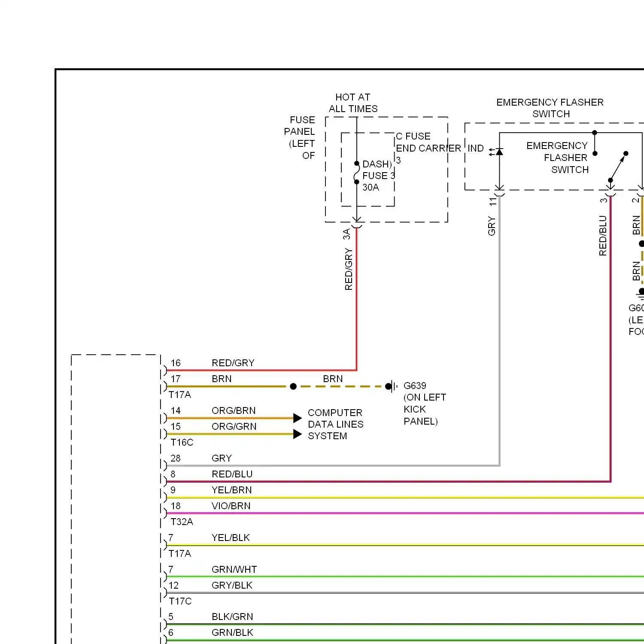The height and width of the screenshot is (644, 644).
Task: Click the EMERGENCY FLASHER SWITCH label inside the dashed box
Action: pyautogui.click(x=557, y=158)
